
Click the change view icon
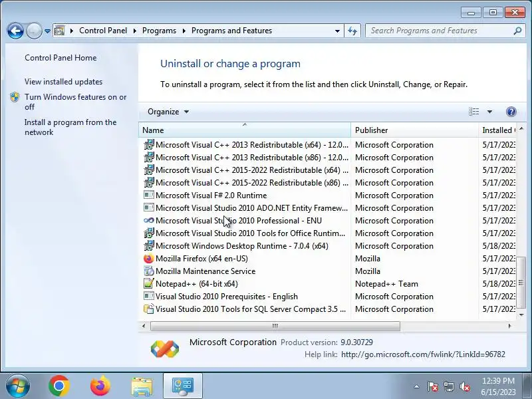click(473, 111)
